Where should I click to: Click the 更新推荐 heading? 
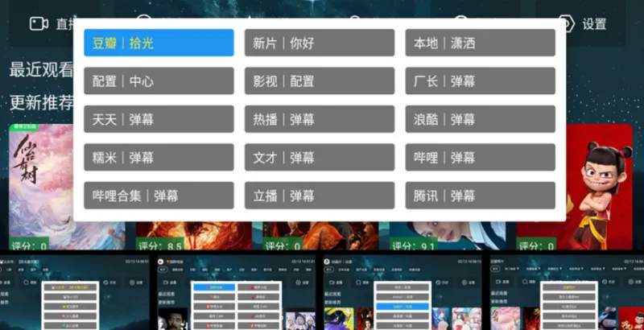(x=42, y=102)
